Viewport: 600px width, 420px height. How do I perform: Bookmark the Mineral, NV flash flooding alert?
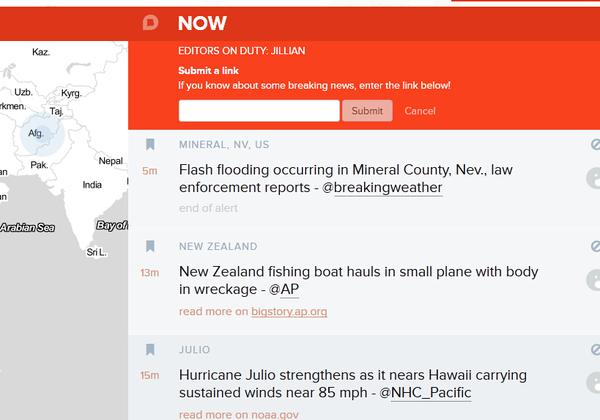coord(150,144)
